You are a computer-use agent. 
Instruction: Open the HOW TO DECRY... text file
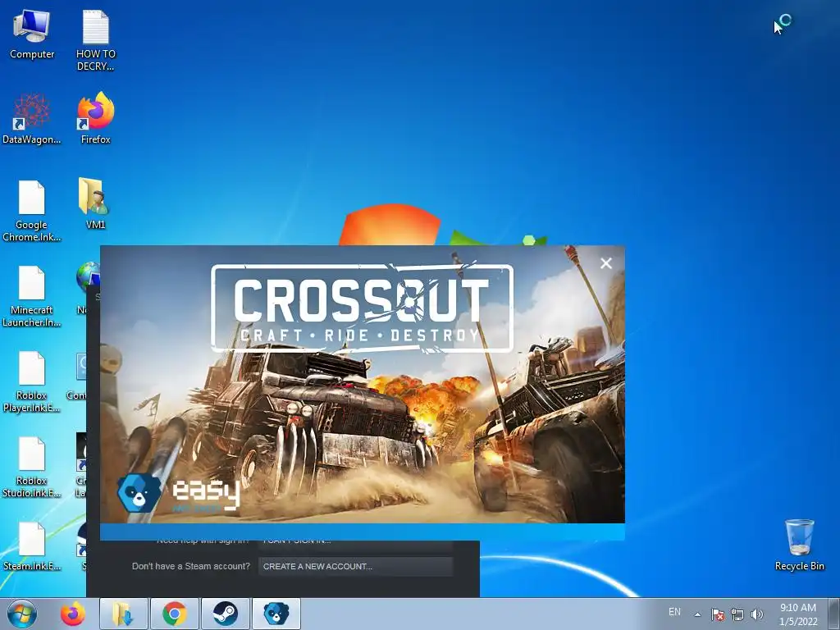pyautogui.click(x=95, y=40)
